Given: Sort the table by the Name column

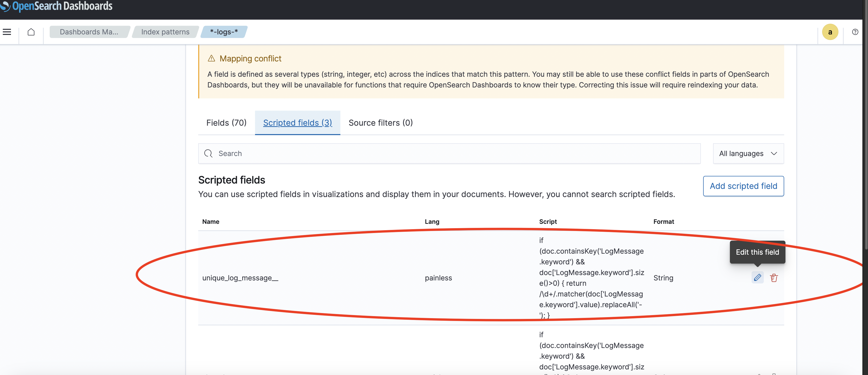Looking at the screenshot, I should click(211, 222).
